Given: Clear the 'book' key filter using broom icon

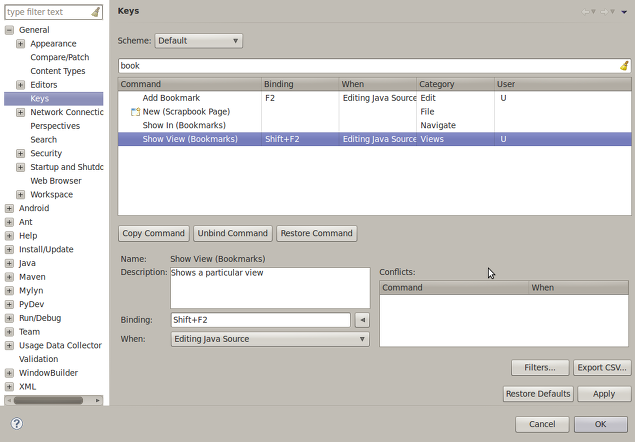Looking at the screenshot, I should pos(624,66).
